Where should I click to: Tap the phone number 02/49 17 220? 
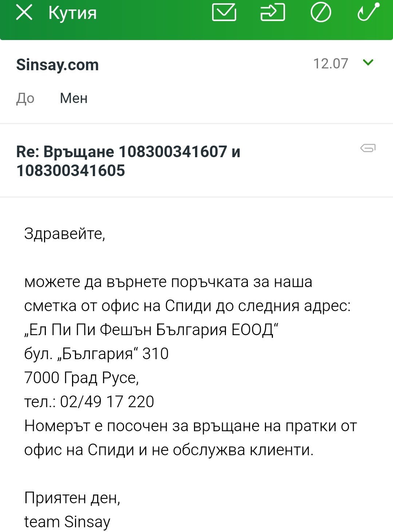(107, 402)
